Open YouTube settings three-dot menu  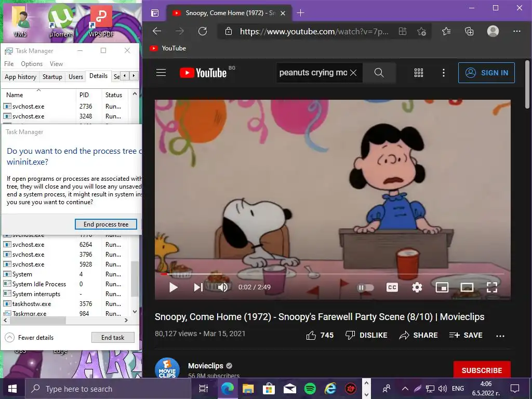click(x=444, y=73)
